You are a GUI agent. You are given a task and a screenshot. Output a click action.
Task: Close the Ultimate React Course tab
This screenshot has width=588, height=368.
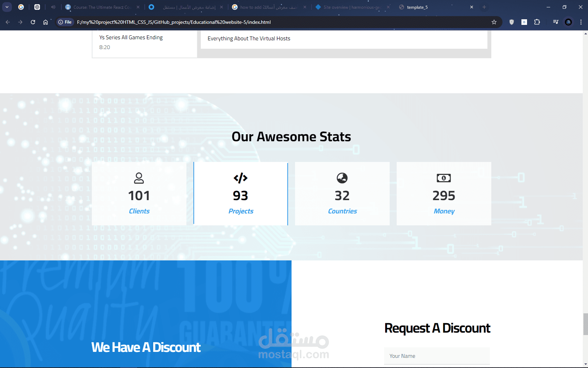pos(138,7)
